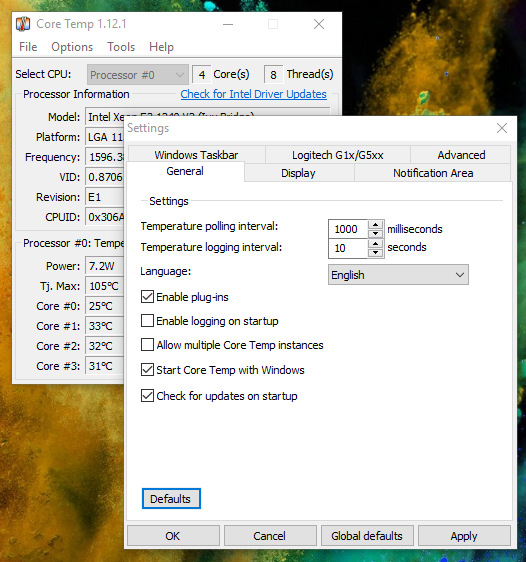
Task: Click the Revision field showing E1
Action: [x=105, y=197]
